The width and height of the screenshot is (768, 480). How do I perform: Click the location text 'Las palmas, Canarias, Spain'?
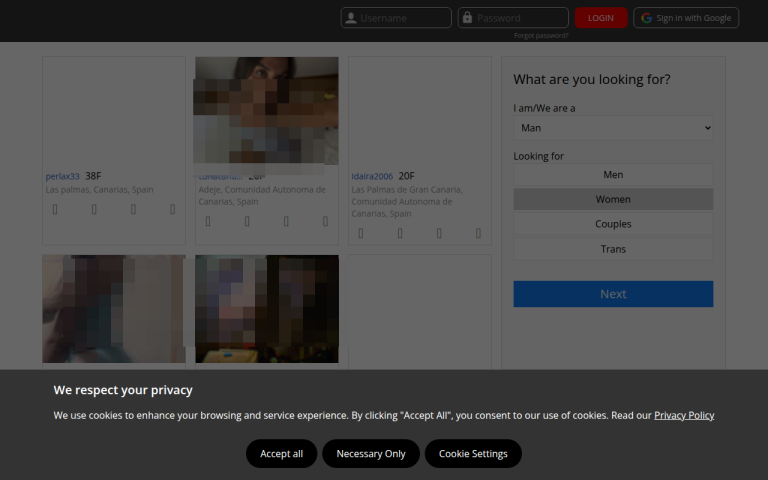point(99,190)
